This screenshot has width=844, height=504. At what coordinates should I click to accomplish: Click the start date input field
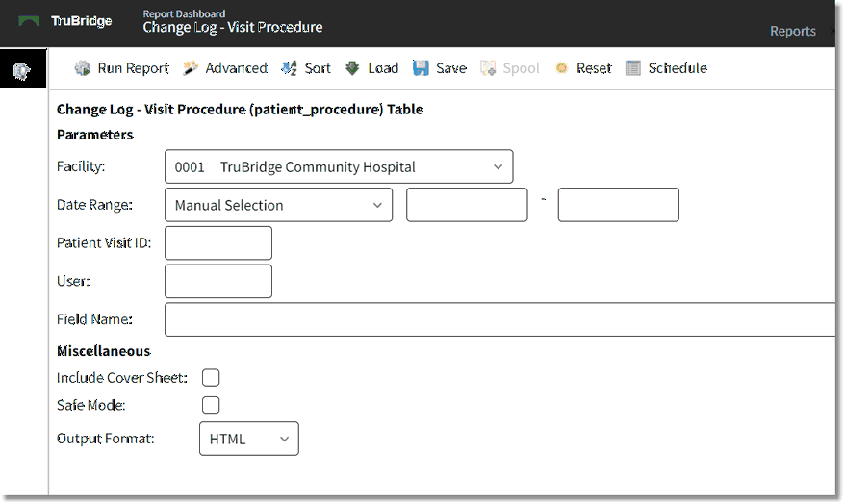click(x=467, y=205)
